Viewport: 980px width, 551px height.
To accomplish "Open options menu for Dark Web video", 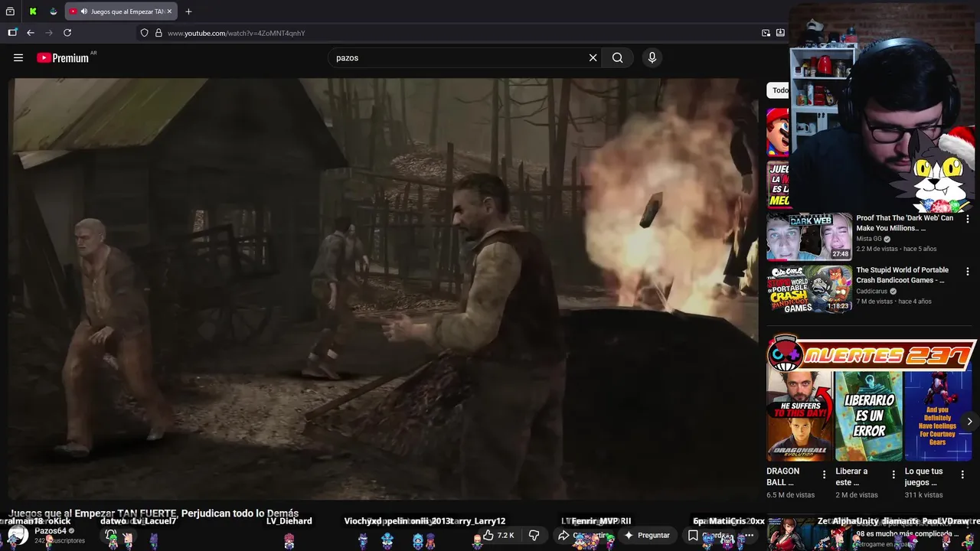I will (x=967, y=220).
